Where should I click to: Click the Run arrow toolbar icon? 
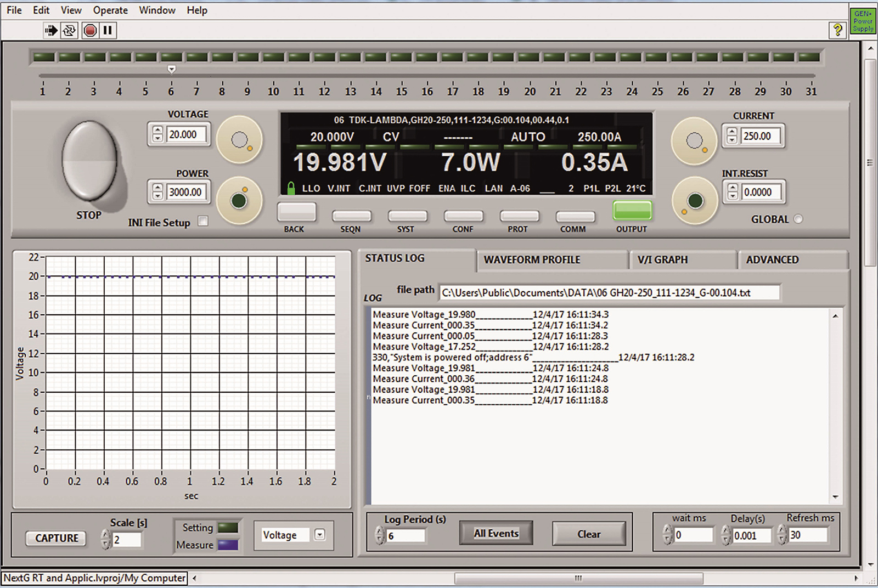pos(51,30)
